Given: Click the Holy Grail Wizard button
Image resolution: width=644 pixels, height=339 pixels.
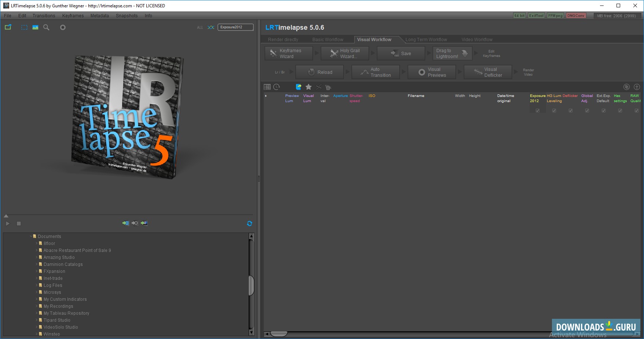Looking at the screenshot, I should click(345, 54).
